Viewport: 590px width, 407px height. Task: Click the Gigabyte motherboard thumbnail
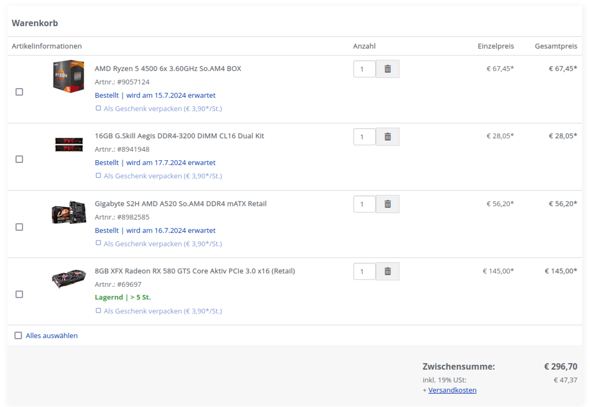69,212
